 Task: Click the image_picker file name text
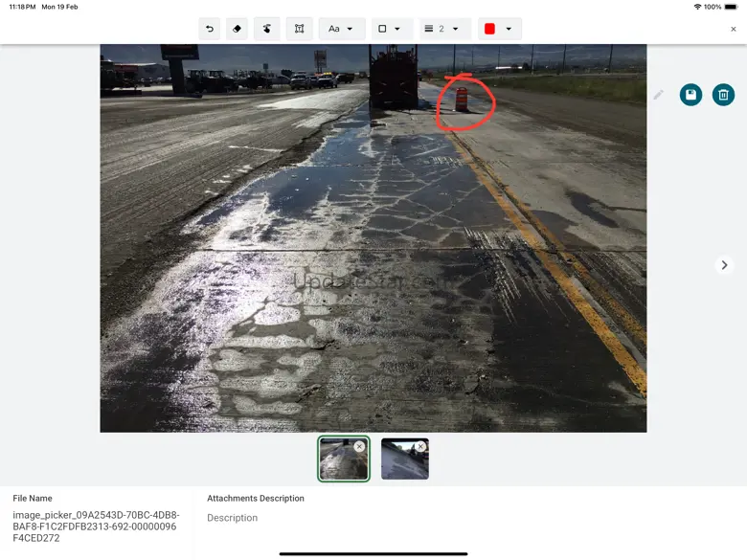[96, 526]
